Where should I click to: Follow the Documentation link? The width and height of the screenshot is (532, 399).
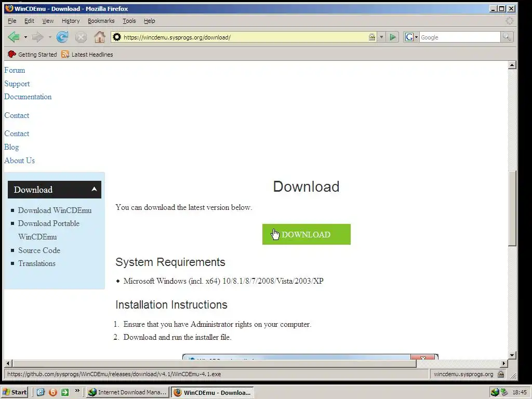[x=28, y=97]
